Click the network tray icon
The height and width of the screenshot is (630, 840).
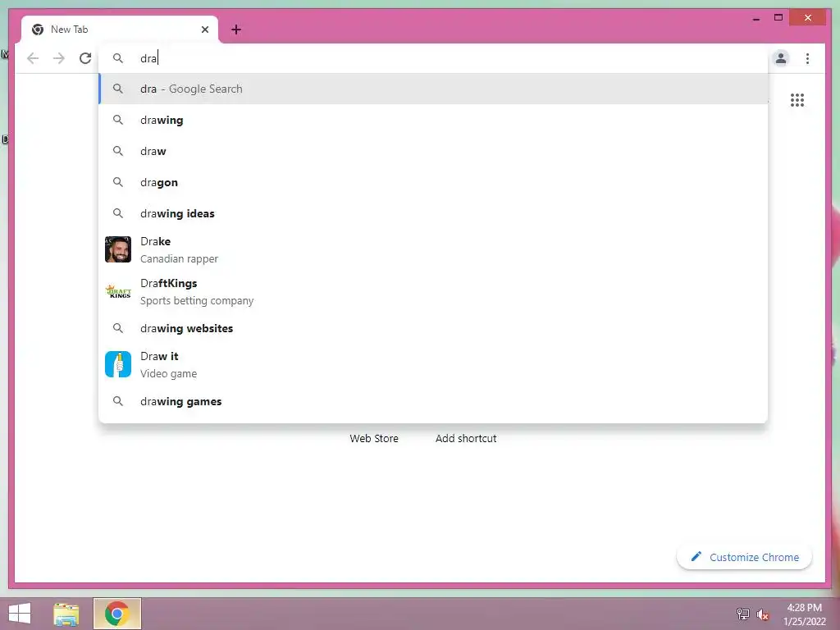click(743, 614)
